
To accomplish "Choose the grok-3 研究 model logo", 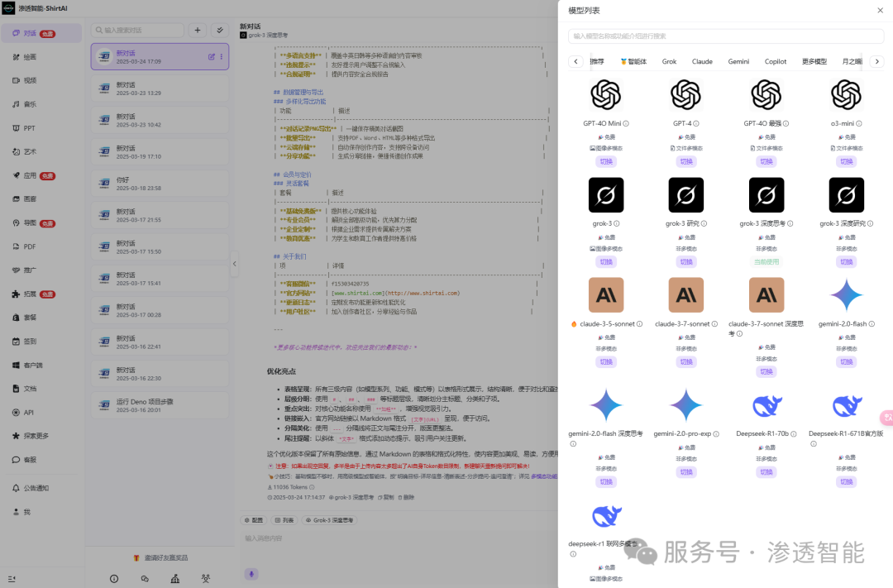I will (x=685, y=195).
